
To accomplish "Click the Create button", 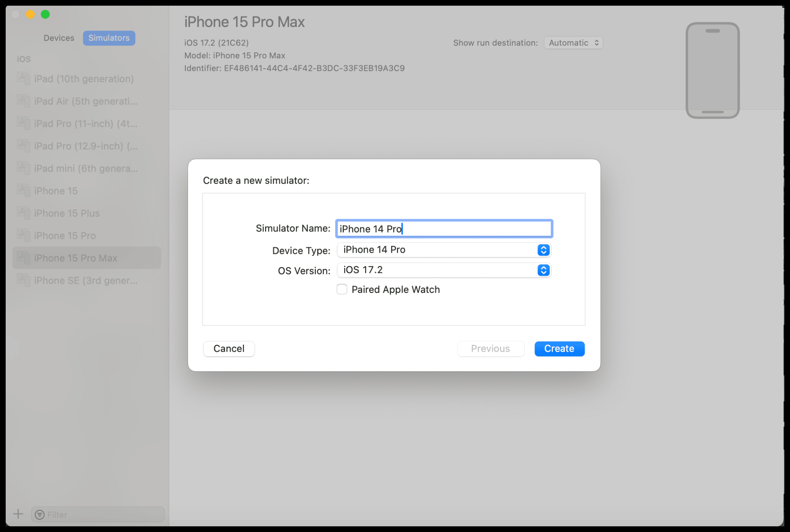I will 560,349.
